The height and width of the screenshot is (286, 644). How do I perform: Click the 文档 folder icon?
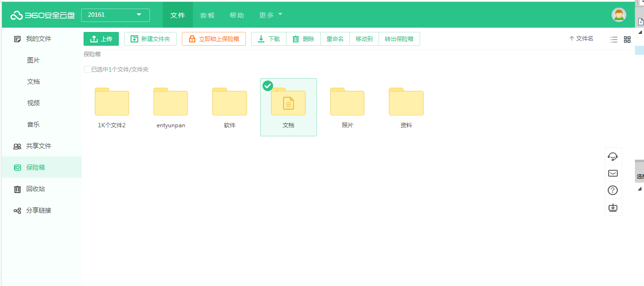pyautogui.click(x=288, y=102)
